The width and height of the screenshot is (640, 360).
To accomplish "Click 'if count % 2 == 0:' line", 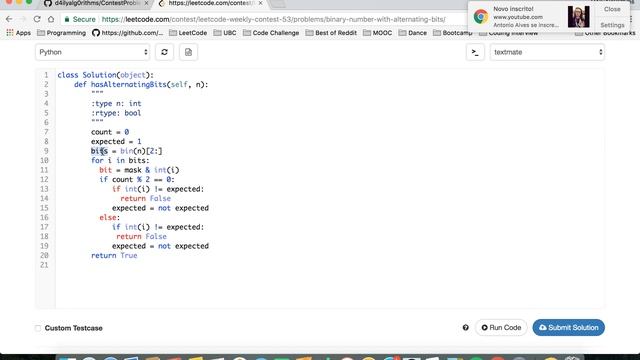I will pos(137,179).
